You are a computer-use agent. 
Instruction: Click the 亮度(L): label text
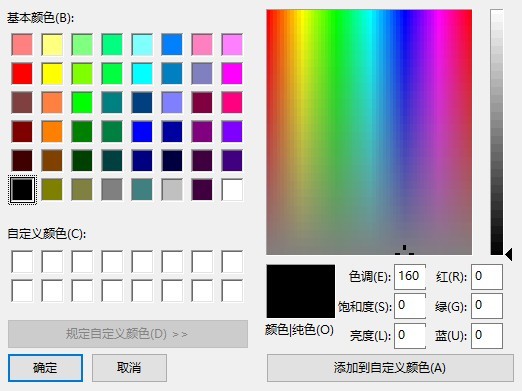[370, 336]
